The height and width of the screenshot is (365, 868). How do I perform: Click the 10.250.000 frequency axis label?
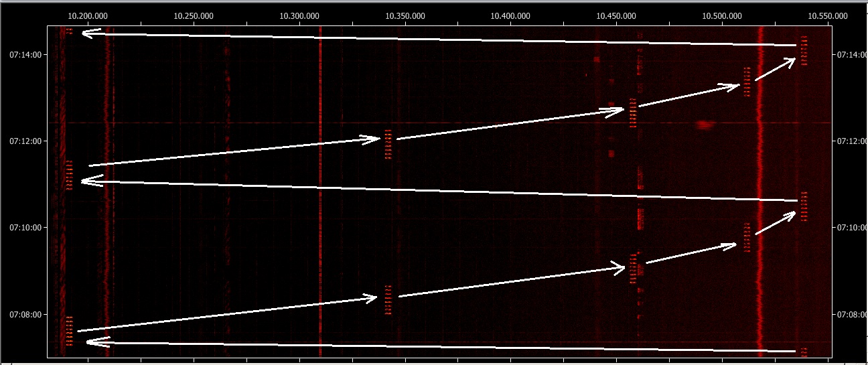(194, 15)
